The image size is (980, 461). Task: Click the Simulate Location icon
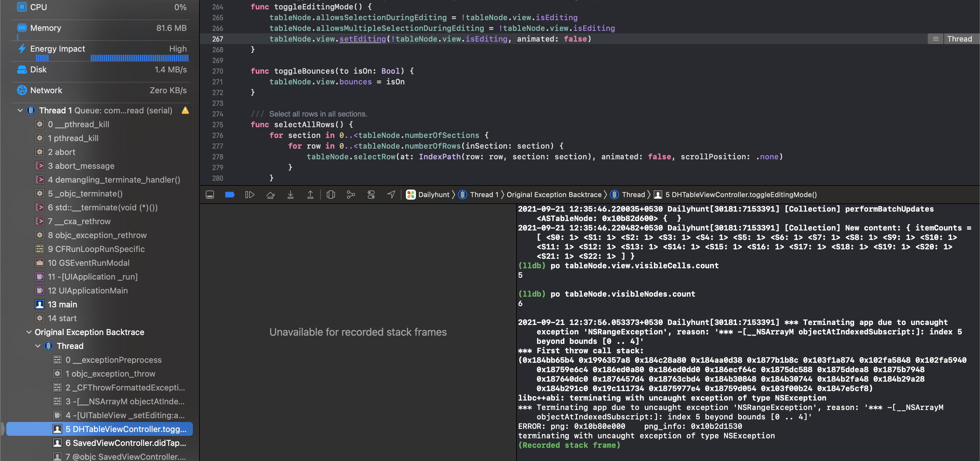tap(391, 195)
